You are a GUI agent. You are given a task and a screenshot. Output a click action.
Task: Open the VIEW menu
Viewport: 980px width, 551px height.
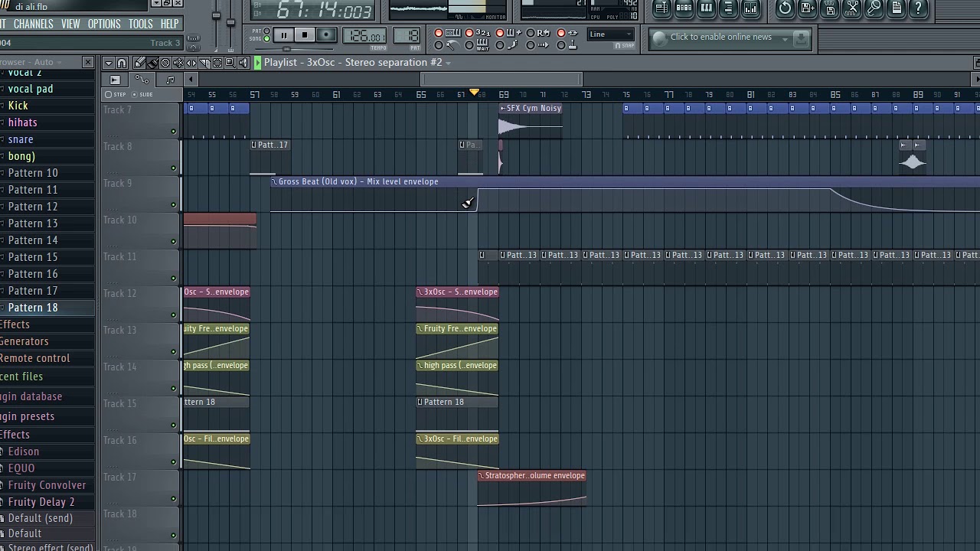click(x=70, y=24)
